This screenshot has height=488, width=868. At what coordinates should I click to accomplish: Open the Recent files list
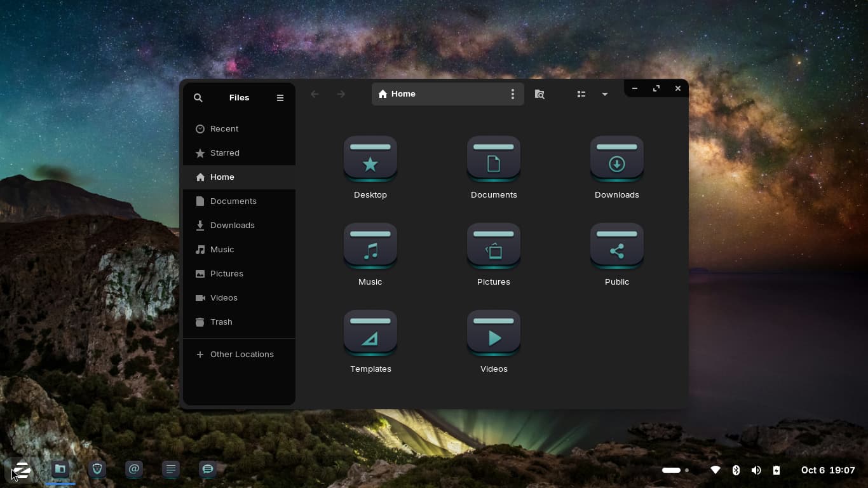click(224, 129)
